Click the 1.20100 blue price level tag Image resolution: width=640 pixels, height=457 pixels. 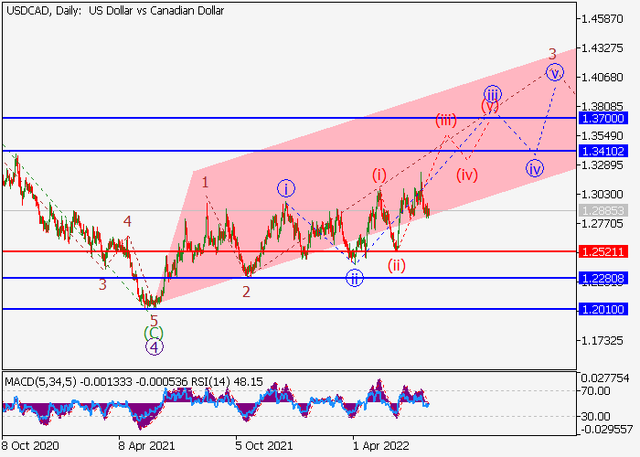point(603,309)
